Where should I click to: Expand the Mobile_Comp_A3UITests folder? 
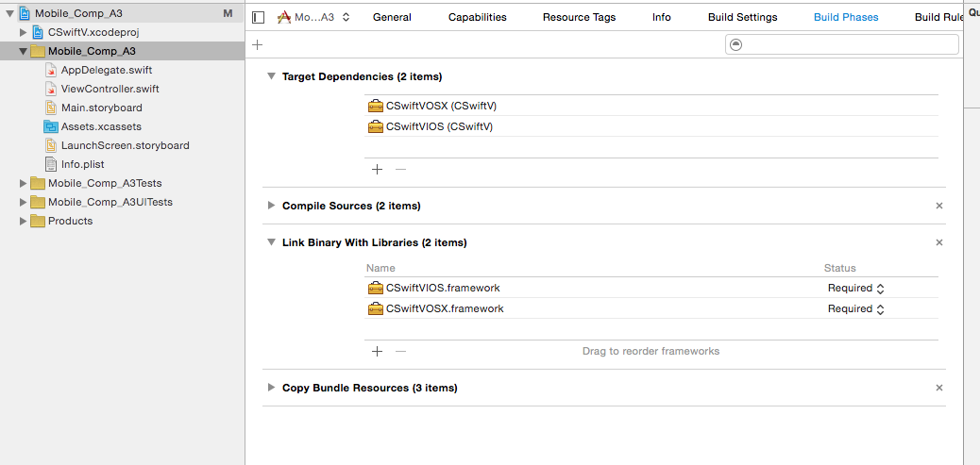[x=23, y=202]
